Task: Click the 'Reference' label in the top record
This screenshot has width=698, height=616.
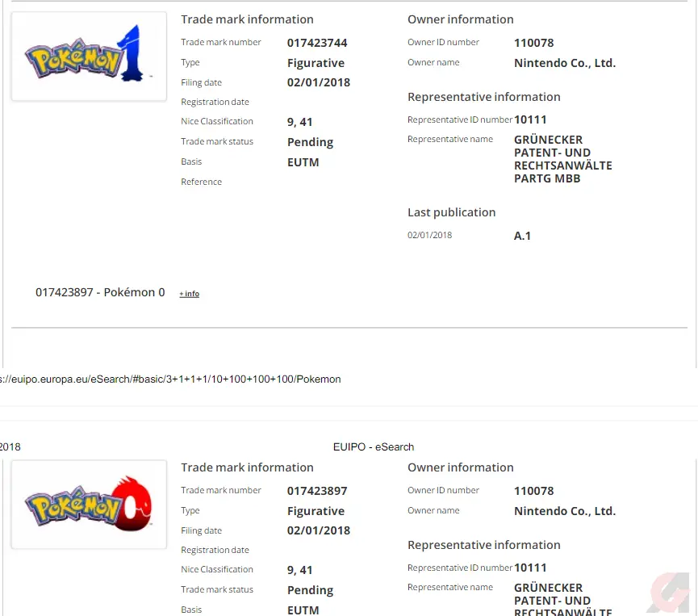Action: [201, 182]
